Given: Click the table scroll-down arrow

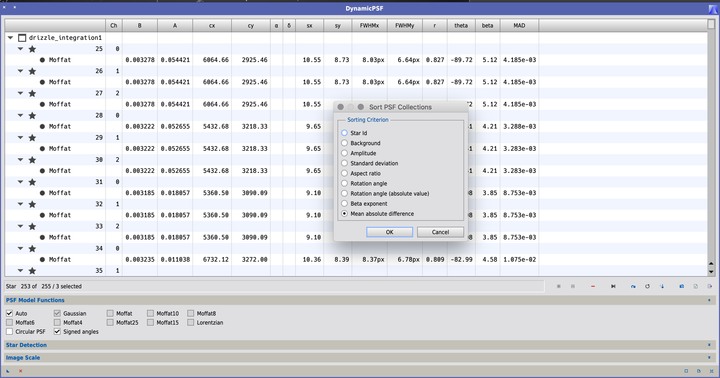Looking at the screenshot, I should [x=711, y=272].
